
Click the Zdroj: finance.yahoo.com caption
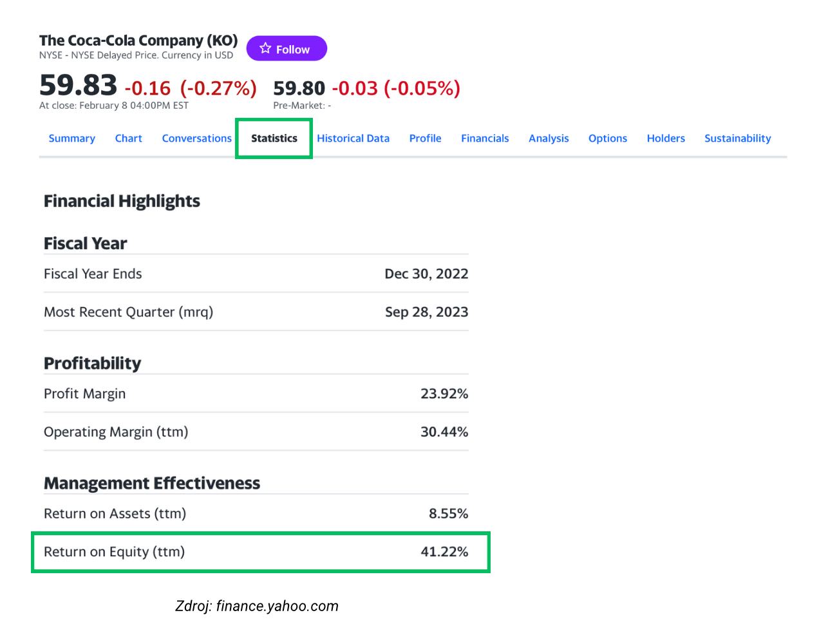click(257, 606)
